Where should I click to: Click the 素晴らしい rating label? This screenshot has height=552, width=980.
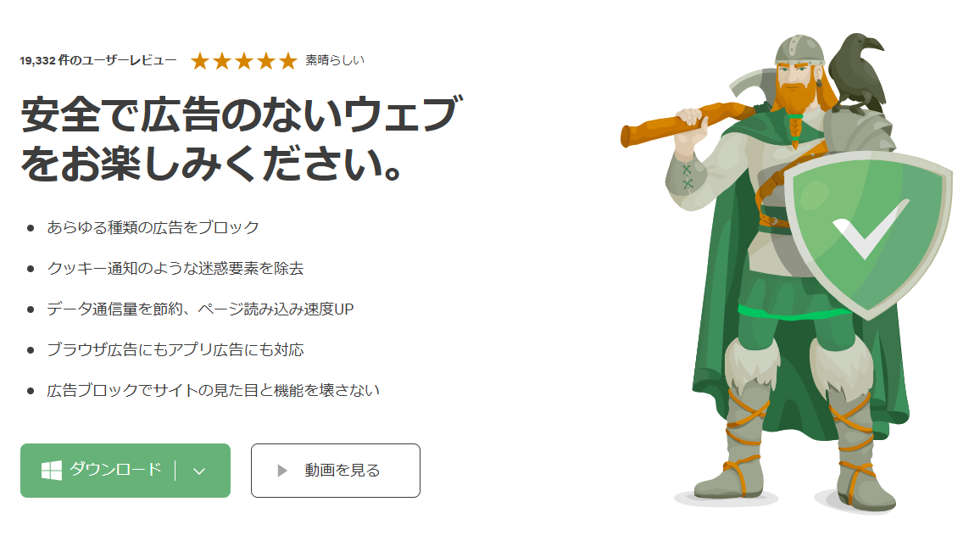pos(334,60)
